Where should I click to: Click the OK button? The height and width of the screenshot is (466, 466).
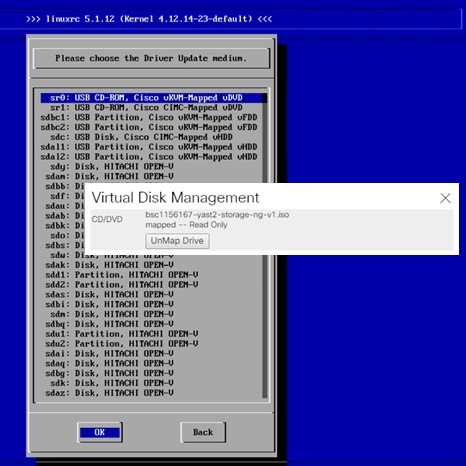[100, 432]
